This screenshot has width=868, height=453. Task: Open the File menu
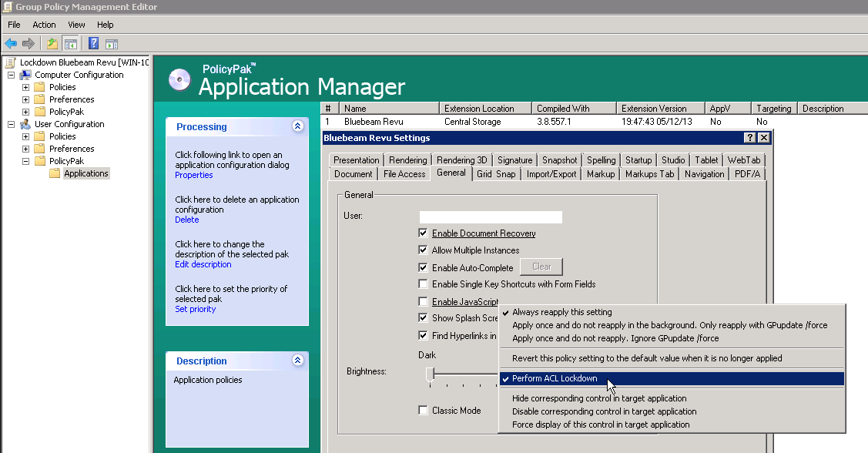14,25
